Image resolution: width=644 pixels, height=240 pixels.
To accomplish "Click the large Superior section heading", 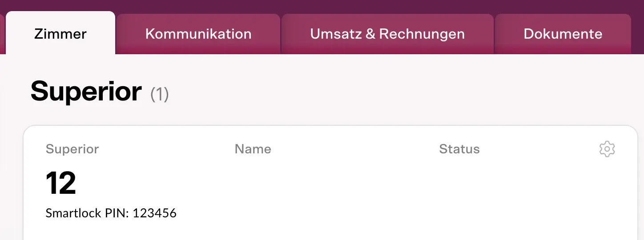I will point(86,92).
